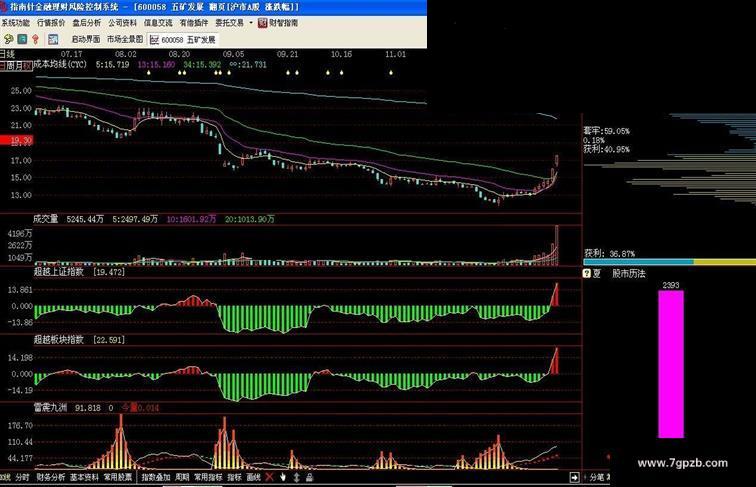Click the 指数叠加 button
This screenshot has height=487, width=756.
point(156,477)
